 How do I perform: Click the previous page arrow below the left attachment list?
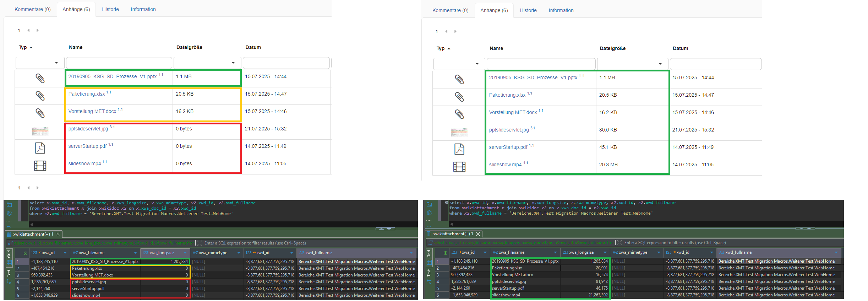28,188
